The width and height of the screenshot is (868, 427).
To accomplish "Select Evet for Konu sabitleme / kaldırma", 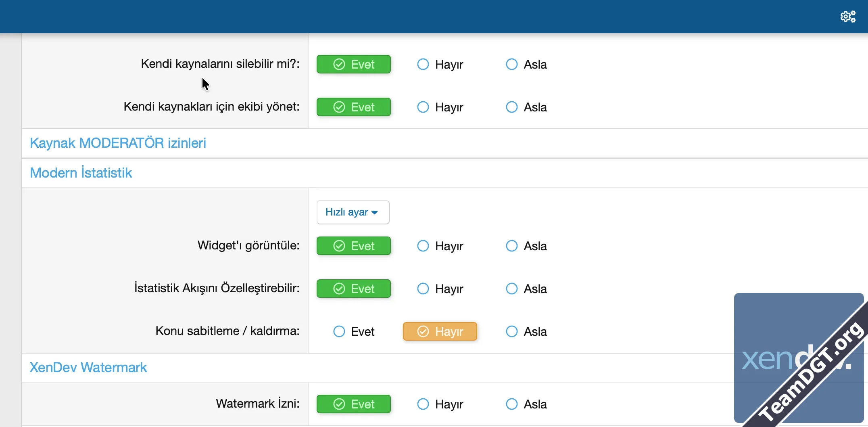I will [x=354, y=332].
